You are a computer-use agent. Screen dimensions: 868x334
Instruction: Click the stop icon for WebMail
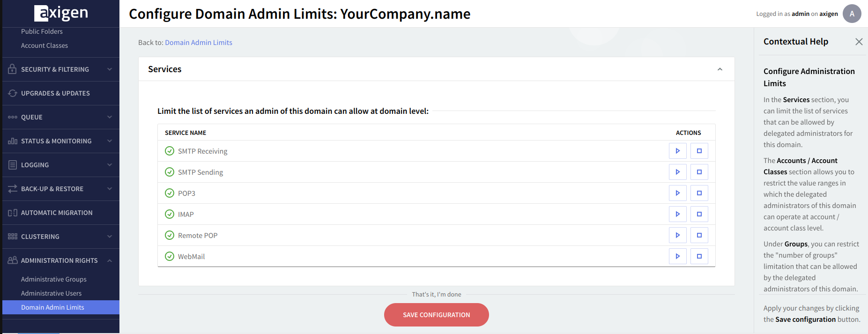click(699, 256)
